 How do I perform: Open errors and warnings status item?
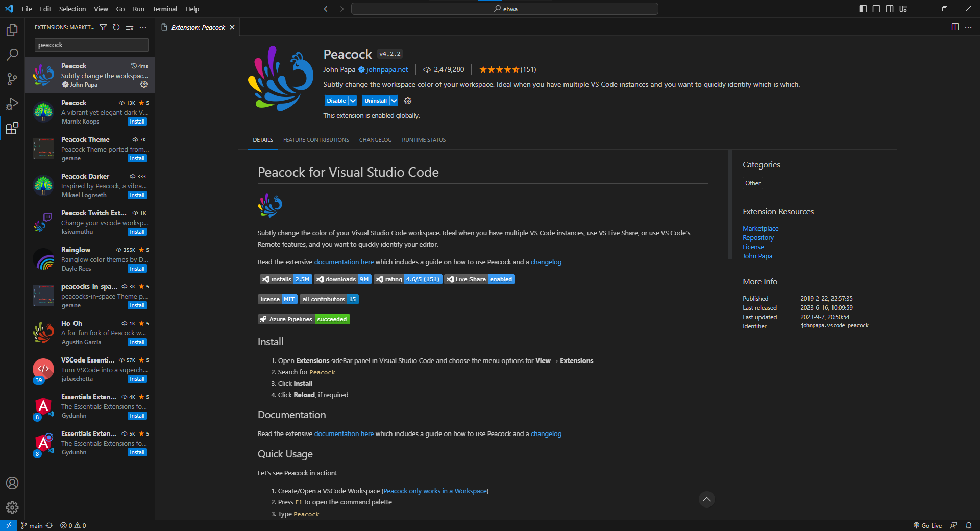(73, 525)
